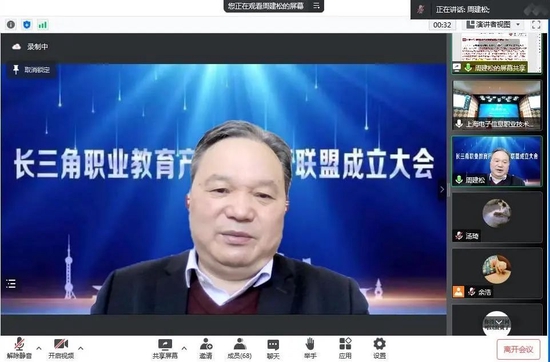This screenshot has width=550, height=362.
Task: Open the list icon on the video
Action: click(x=11, y=283)
